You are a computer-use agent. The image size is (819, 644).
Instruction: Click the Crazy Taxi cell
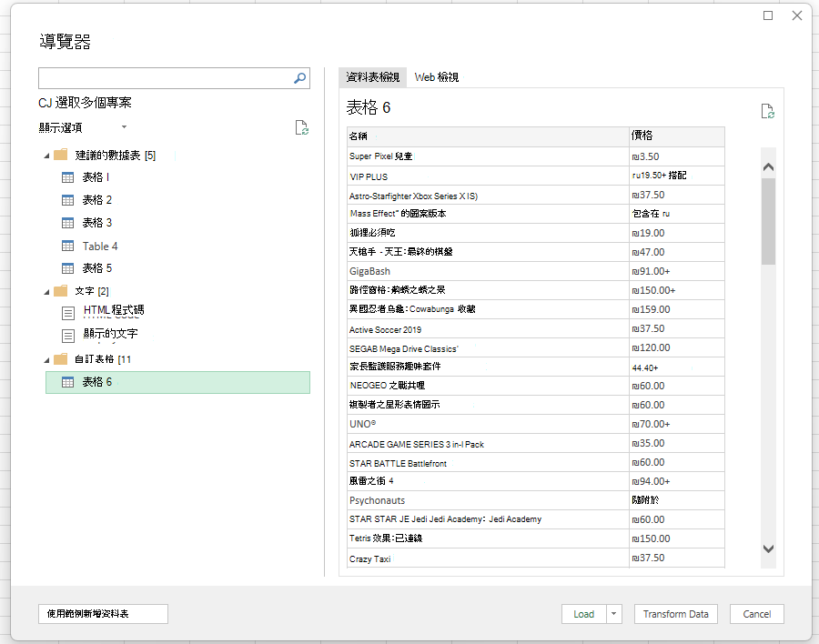(x=488, y=558)
